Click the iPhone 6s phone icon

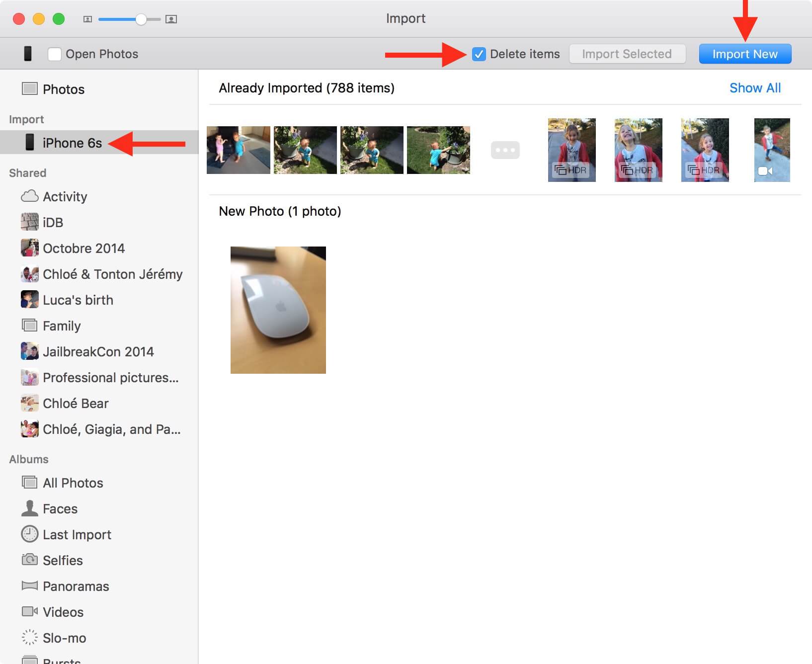(x=30, y=142)
